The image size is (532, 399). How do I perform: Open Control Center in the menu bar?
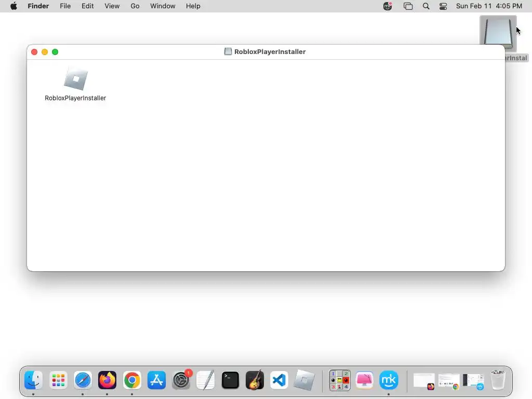click(443, 6)
